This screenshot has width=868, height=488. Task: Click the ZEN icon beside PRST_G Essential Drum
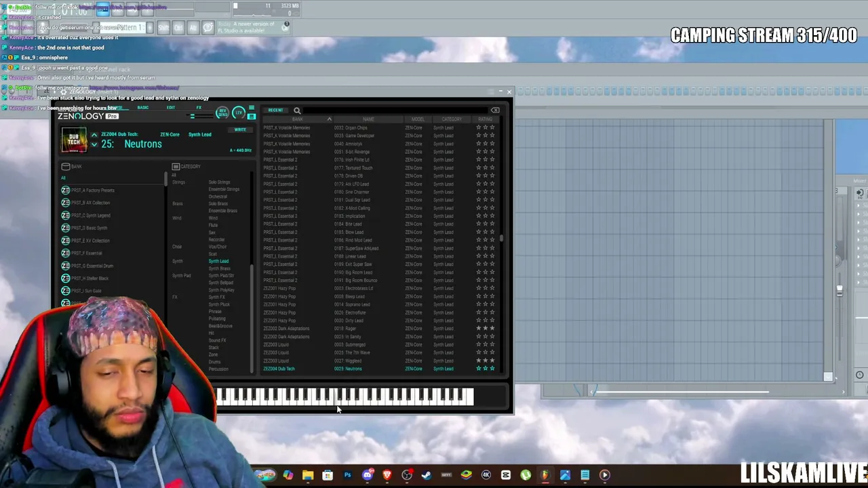coord(65,266)
